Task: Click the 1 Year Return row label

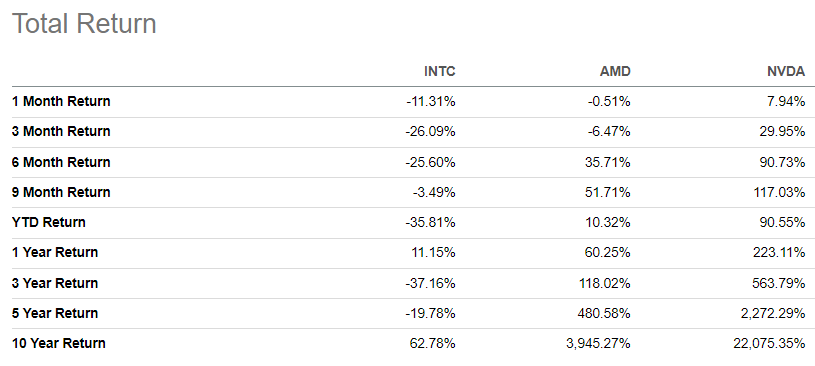Action: pos(55,253)
